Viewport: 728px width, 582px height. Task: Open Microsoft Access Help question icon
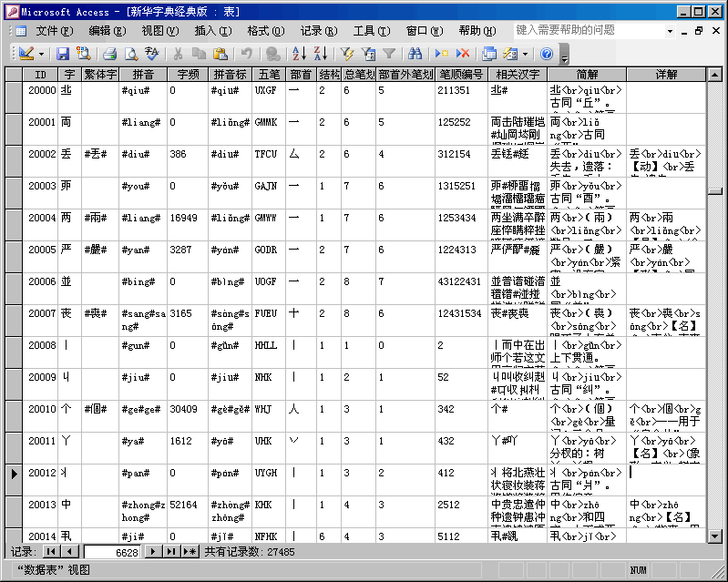(547, 54)
